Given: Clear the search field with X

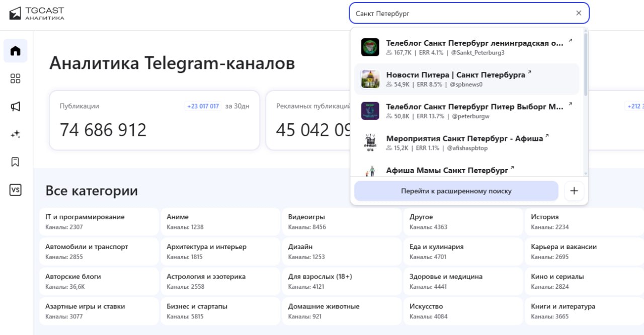Looking at the screenshot, I should [x=579, y=13].
